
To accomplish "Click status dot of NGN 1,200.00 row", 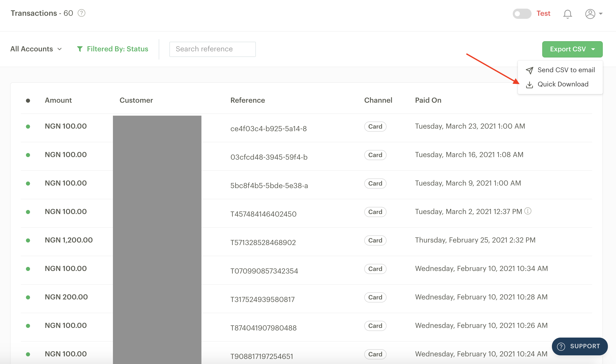I will [28, 240].
